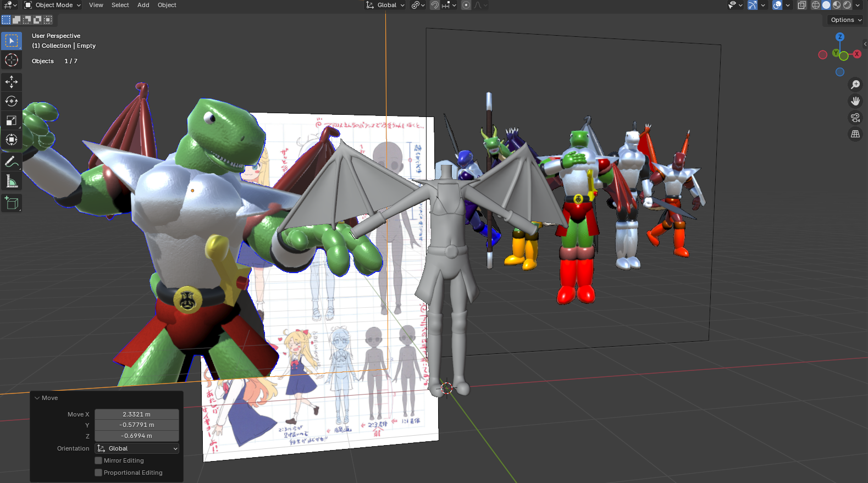Image resolution: width=868 pixels, height=483 pixels.
Task: Set selection mode to extend selection
Action: [x=16, y=20]
